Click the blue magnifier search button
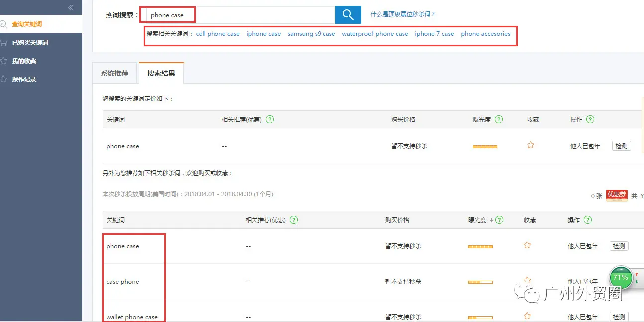Image resolution: width=644 pixels, height=322 pixels. (348, 15)
